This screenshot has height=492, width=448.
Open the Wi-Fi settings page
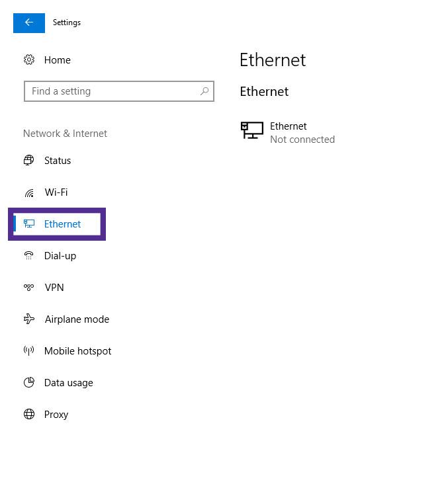[x=56, y=192]
